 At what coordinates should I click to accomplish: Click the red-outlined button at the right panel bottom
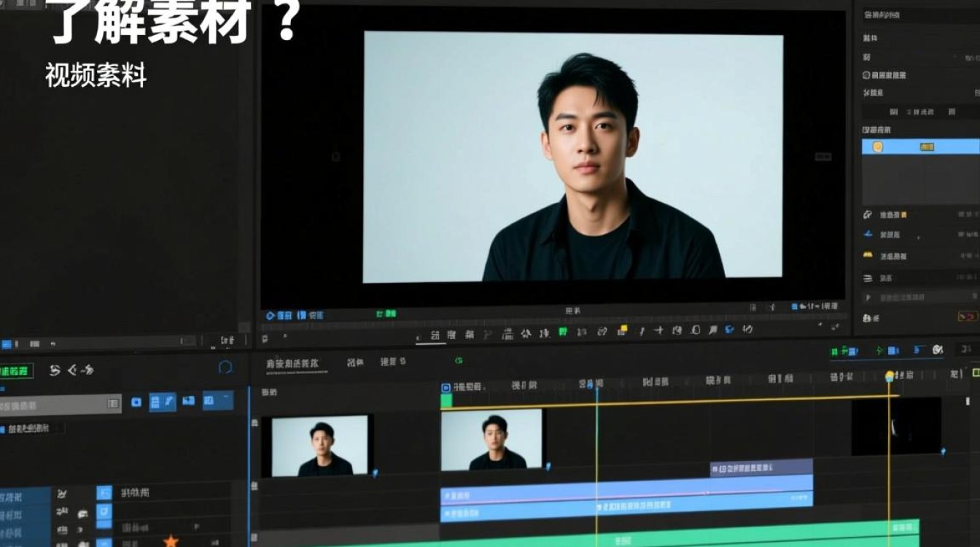(967, 317)
